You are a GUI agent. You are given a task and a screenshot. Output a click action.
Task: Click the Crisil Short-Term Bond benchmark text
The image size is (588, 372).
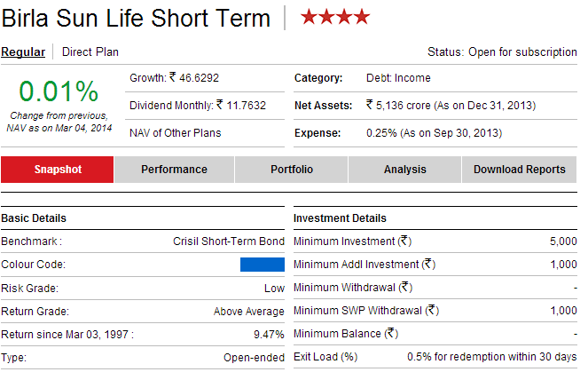pos(229,241)
